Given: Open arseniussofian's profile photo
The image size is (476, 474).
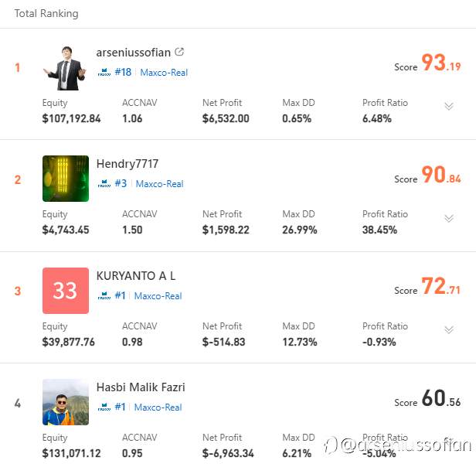Looking at the screenshot, I should point(66,67).
